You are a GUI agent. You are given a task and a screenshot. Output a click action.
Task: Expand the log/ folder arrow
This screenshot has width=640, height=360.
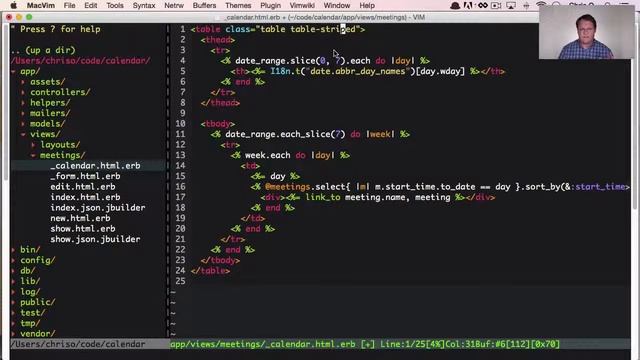(x=14, y=292)
